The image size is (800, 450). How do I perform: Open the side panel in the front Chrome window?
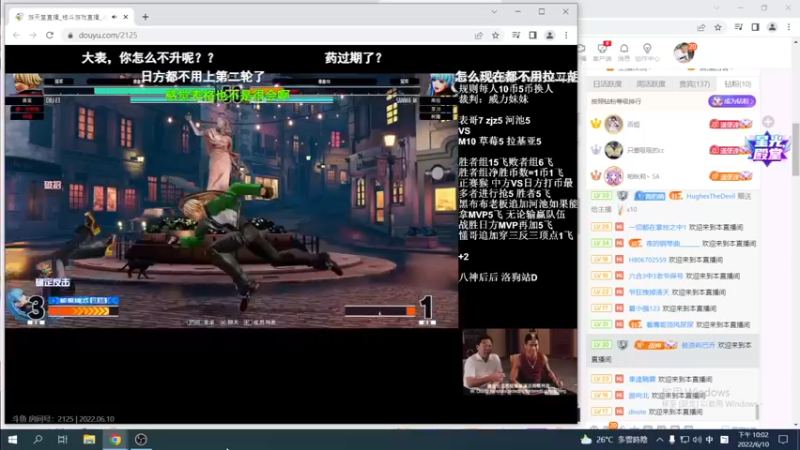click(x=533, y=35)
